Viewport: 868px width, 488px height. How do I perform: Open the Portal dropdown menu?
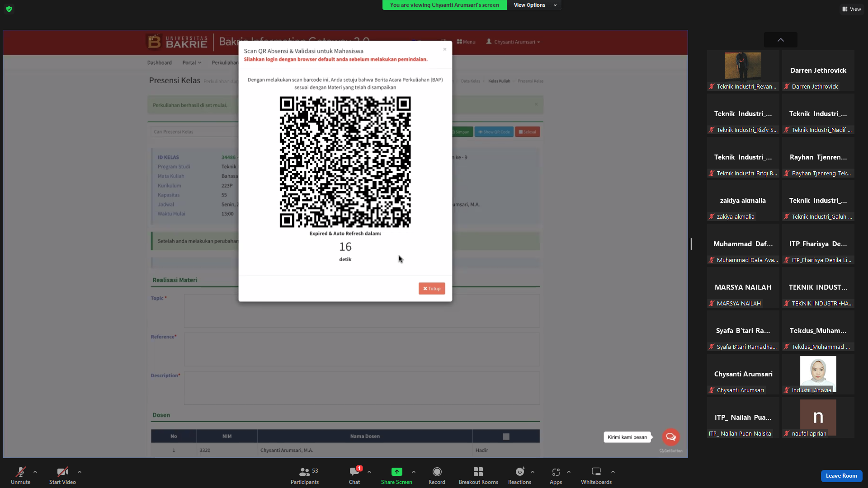(x=192, y=63)
